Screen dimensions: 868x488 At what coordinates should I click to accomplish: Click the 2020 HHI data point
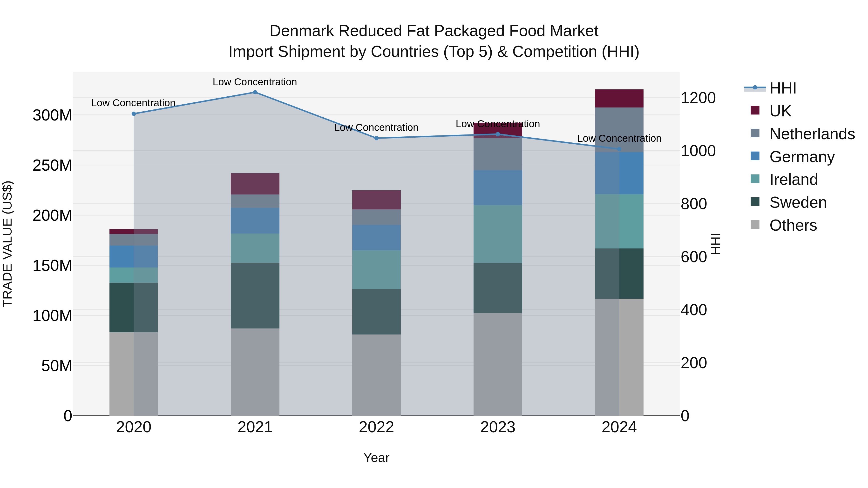point(134,114)
